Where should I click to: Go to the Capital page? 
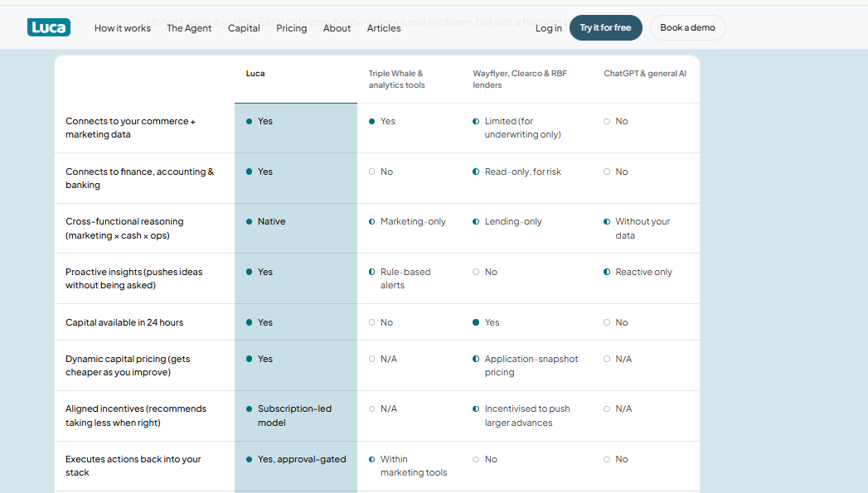click(244, 28)
